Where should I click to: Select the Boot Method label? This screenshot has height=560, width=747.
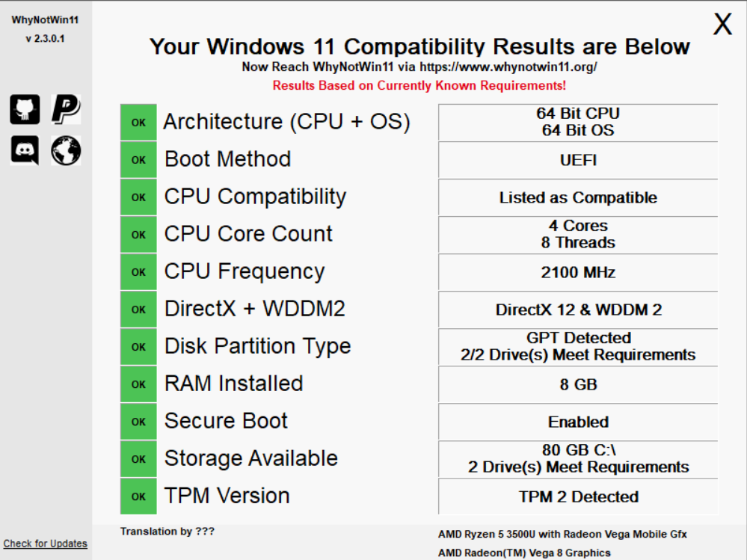point(228,159)
